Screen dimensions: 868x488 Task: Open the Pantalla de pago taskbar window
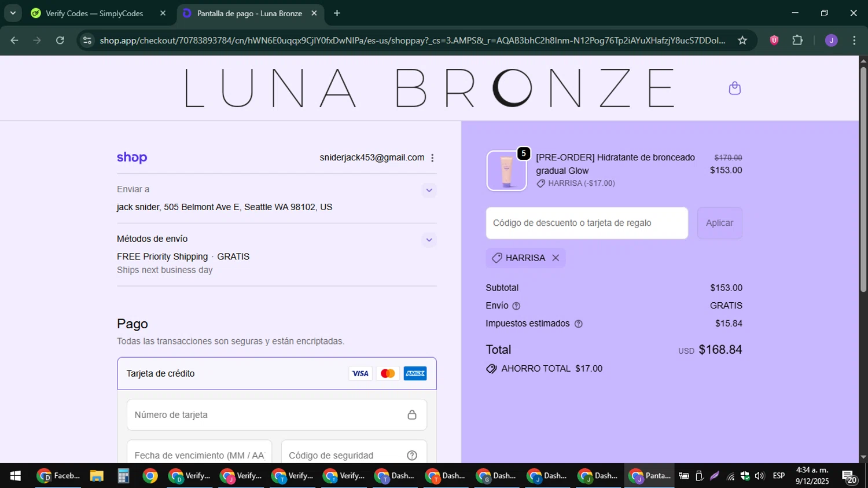coord(649,476)
